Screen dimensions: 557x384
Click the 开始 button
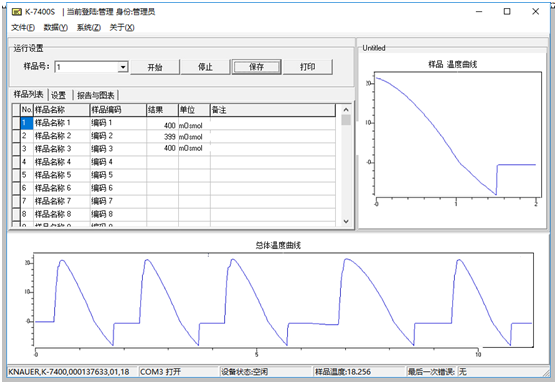point(155,67)
